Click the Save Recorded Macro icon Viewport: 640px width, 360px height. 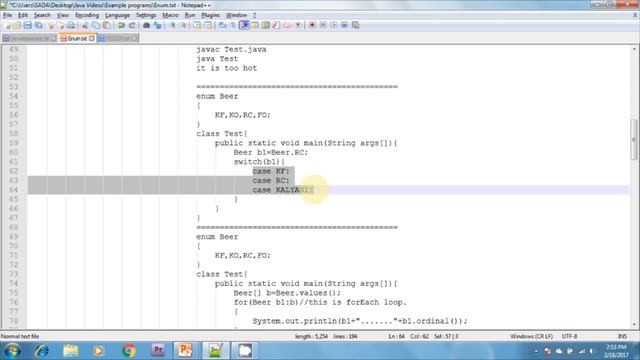coord(356,25)
